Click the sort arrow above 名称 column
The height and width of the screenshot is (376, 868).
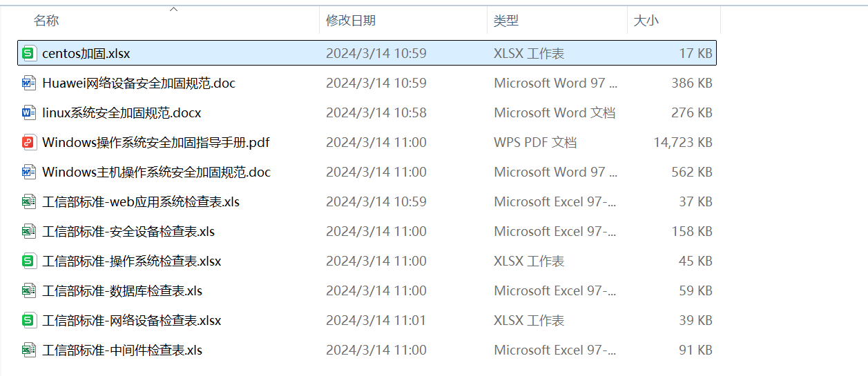(174, 9)
